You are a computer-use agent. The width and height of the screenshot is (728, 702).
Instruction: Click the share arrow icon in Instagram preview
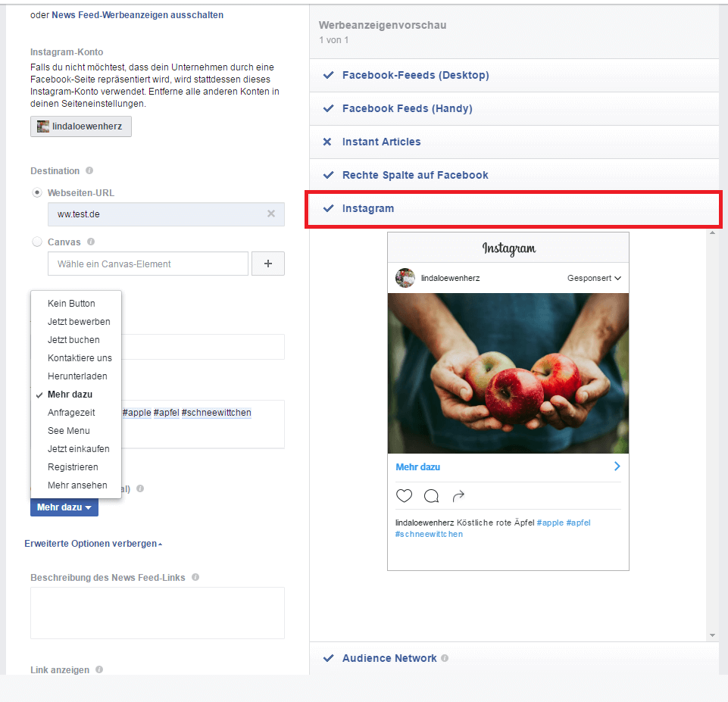pos(458,496)
